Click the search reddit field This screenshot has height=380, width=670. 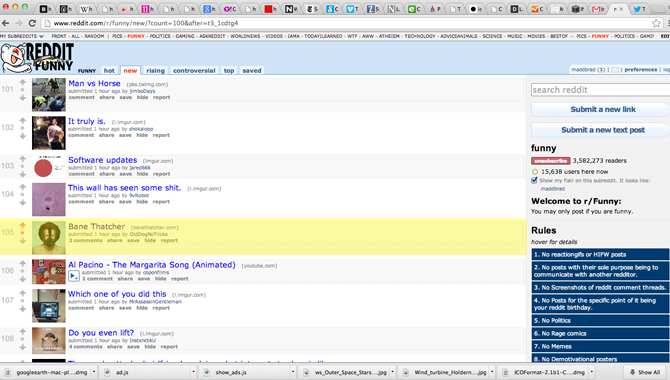(600, 90)
